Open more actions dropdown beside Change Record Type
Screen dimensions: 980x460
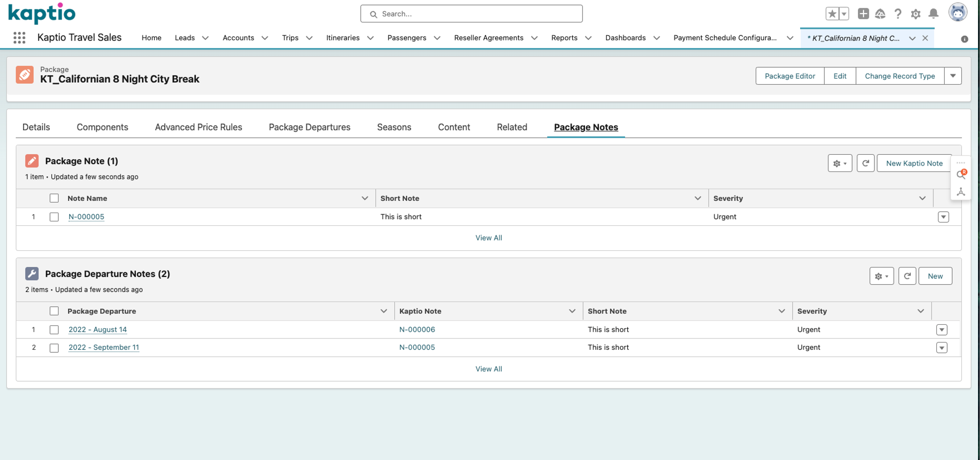pyautogui.click(x=953, y=76)
